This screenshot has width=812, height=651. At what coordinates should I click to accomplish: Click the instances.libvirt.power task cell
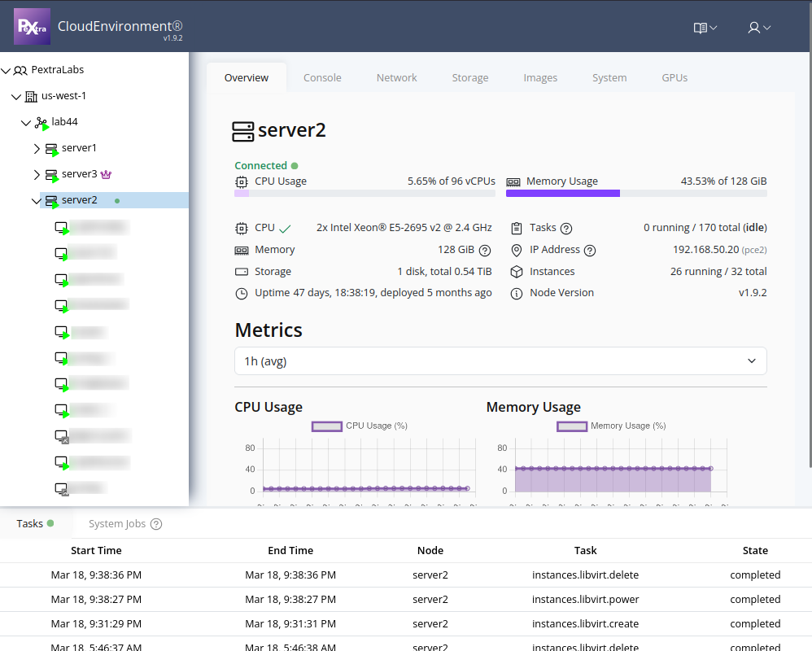point(585,599)
